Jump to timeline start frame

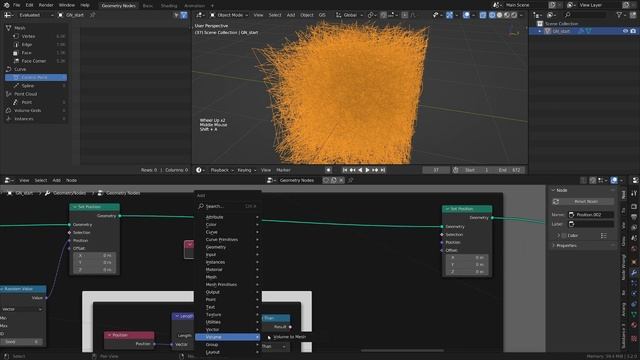345,170
